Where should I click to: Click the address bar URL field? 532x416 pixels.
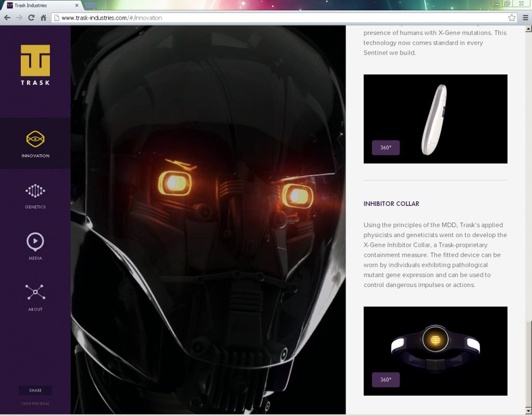284,18
